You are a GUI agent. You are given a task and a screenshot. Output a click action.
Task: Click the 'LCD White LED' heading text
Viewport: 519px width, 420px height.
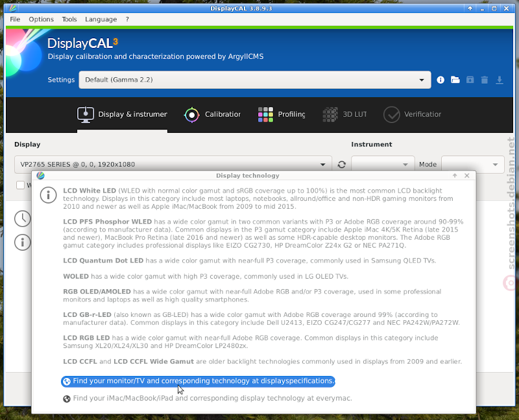pos(90,191)
